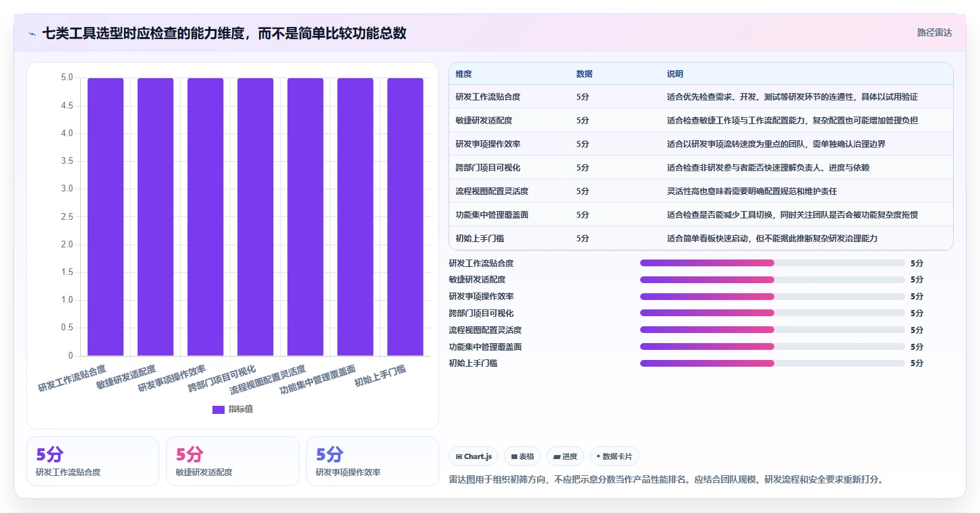Click the chart bar for 研发事项操作效率
Viewport: 980px width, 513px height.
pos(205,216)
